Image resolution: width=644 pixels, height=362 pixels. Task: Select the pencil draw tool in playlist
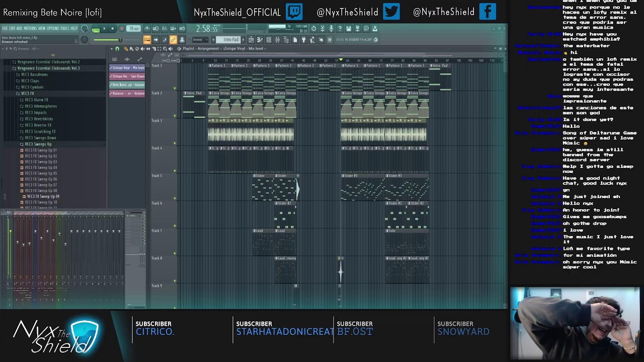point(126,49)
